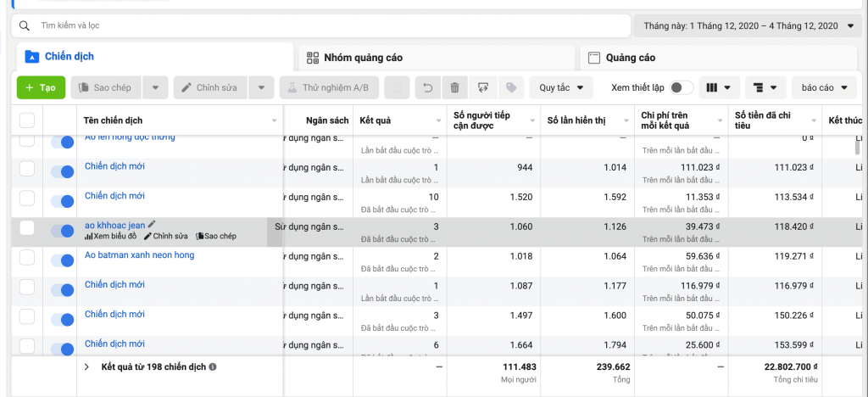This screenshot has height=397, width=868.
Task: Turn off the ao khhoac jean campaign switch
Action: [x=63, y=231]
